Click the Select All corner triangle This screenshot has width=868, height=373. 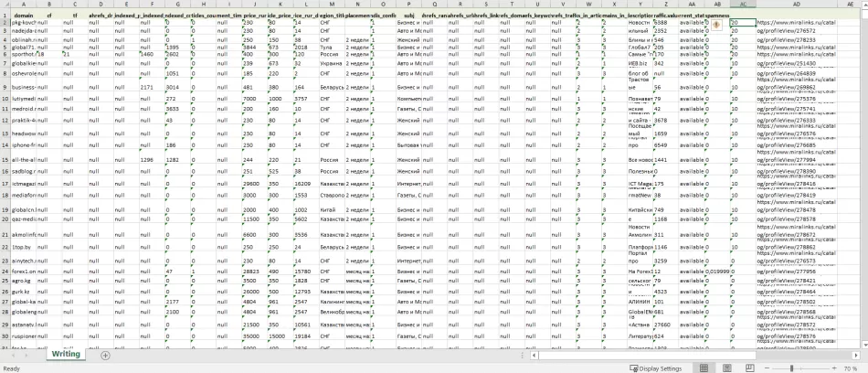click(x=5, y=6)
